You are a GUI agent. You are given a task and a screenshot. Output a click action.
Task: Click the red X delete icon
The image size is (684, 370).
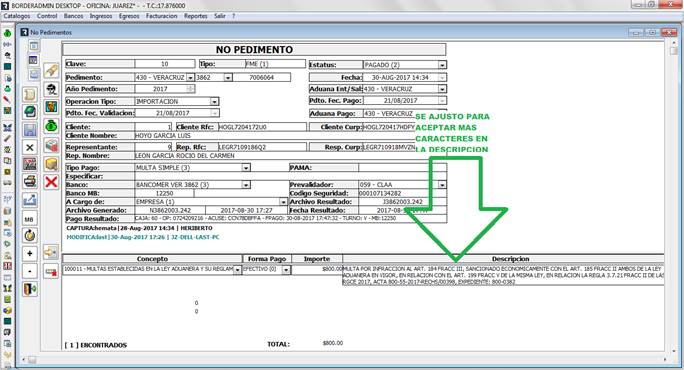tap(51, 181)
